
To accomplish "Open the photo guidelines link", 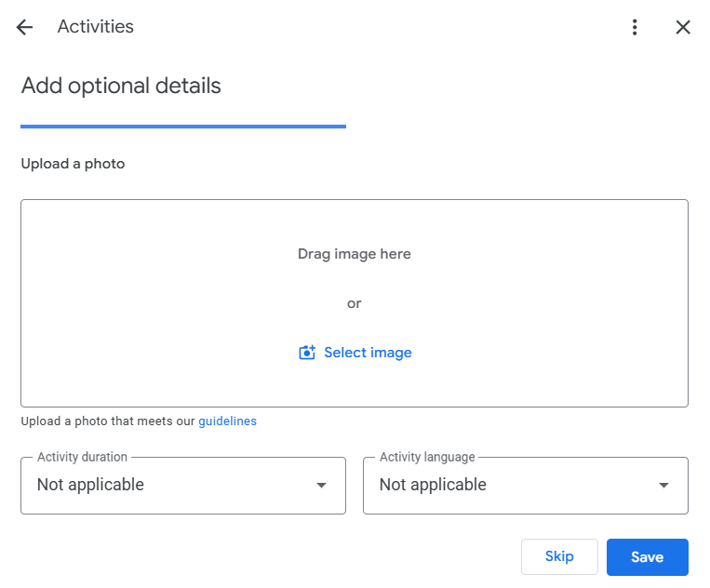I will click(227, 421).
